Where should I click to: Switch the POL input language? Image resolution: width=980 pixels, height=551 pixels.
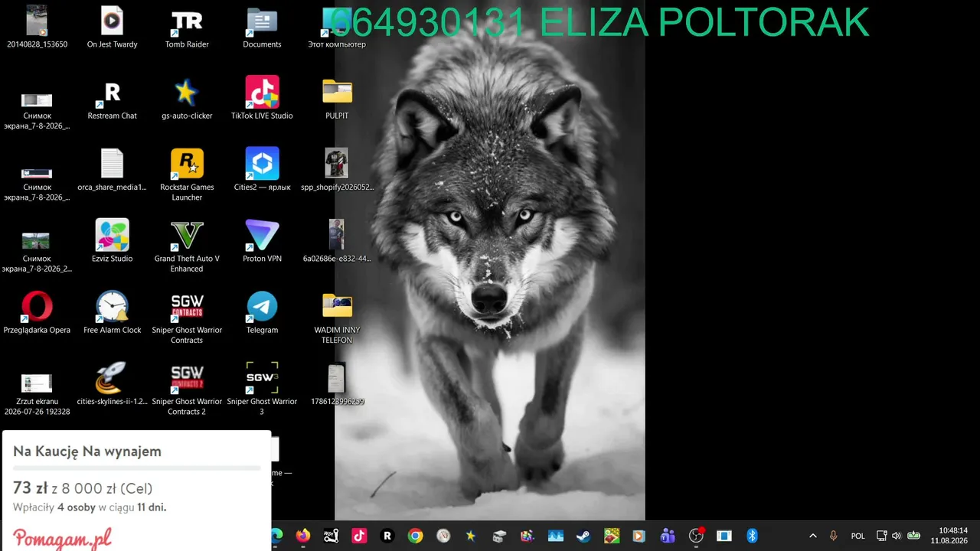coord(858,536)
